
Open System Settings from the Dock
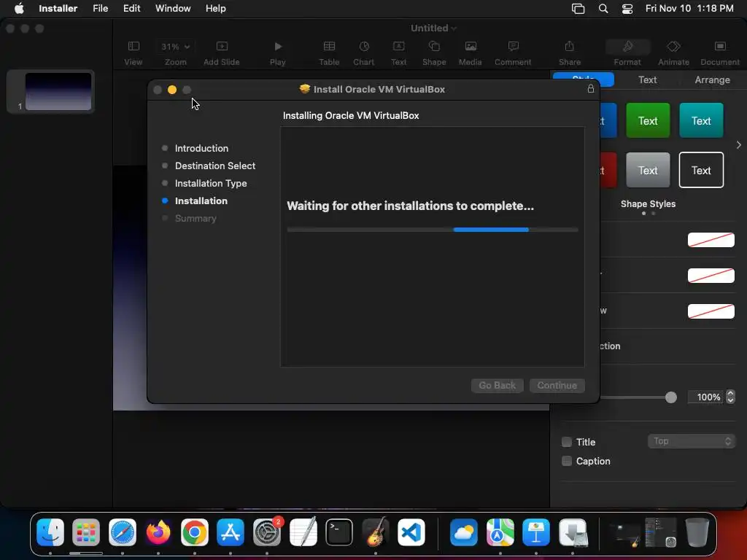point(267,532)
